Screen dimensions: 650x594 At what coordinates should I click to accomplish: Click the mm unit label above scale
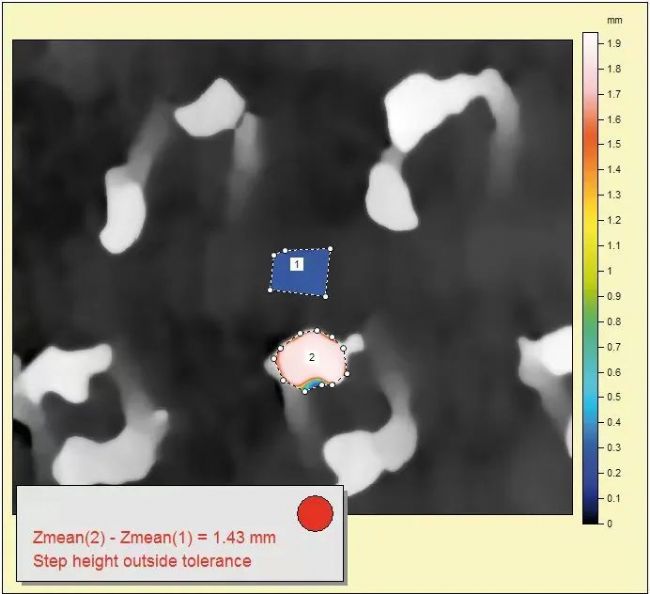[x=614, y=20]
